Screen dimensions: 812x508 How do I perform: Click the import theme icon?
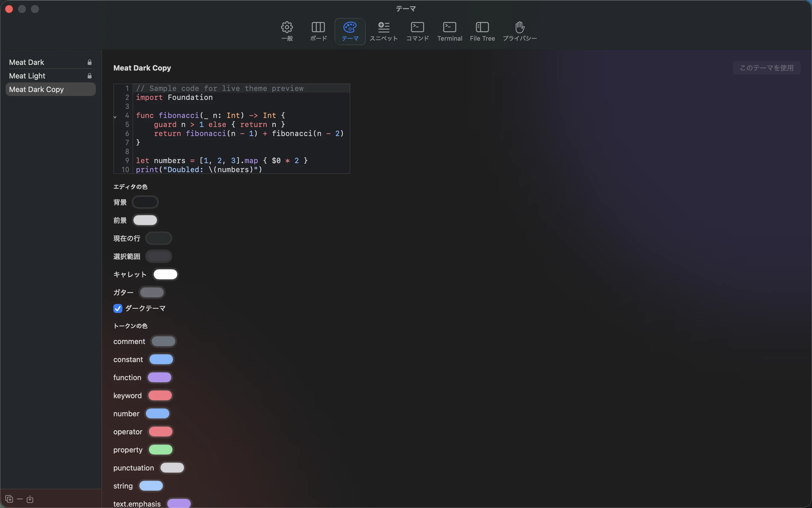pyautogui.click(x=30, y=499)
